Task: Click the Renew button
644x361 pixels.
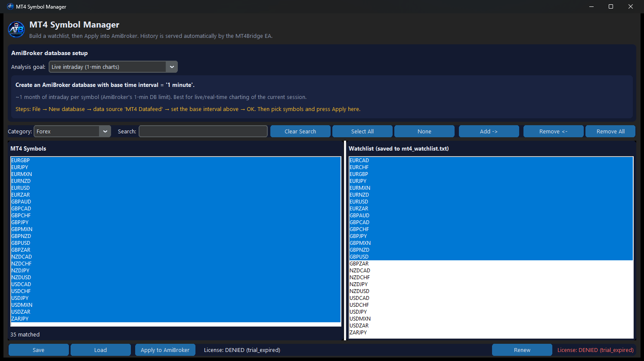Action: tap(522, 350)
